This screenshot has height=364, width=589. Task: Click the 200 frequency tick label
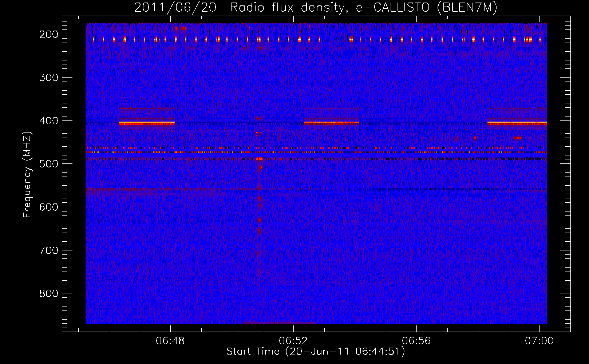49,34
